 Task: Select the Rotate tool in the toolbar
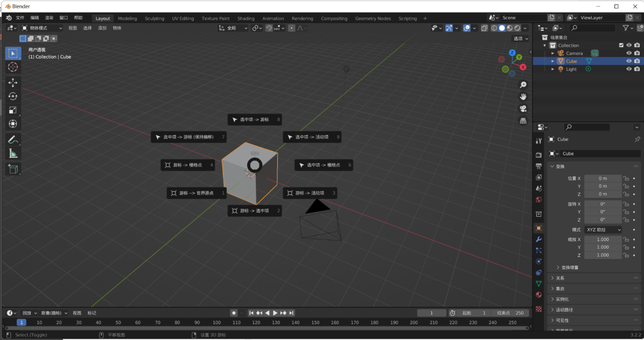coord(12,96)
